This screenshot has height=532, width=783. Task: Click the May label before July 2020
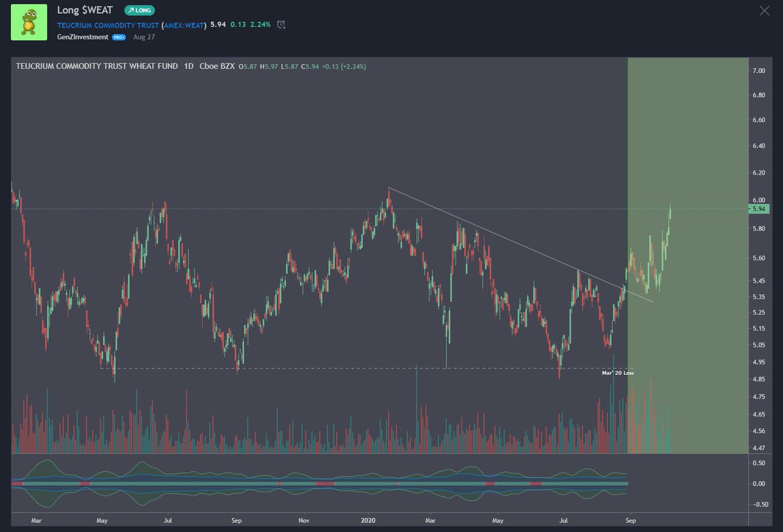pos(498,521)
